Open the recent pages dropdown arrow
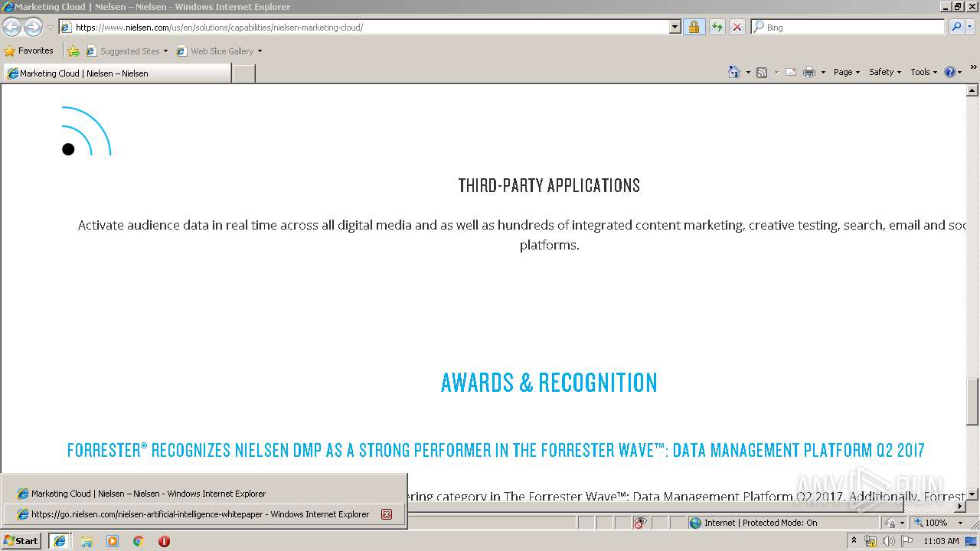 coord(50,28)
